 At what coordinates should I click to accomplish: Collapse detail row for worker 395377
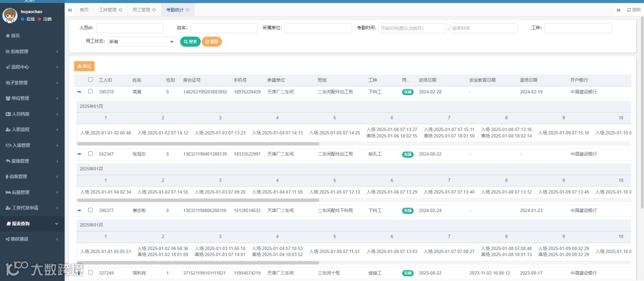point(79,210)
